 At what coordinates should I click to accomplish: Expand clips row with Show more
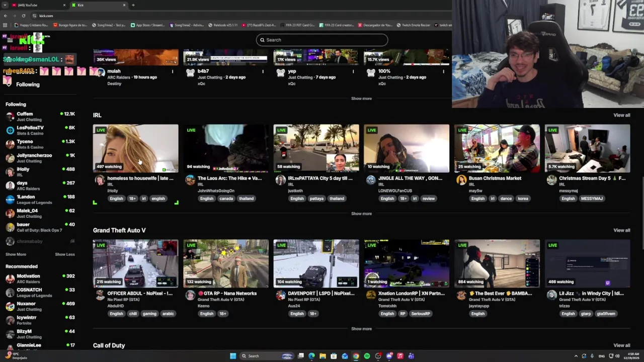pyautogui.click(x=361, y=99)
